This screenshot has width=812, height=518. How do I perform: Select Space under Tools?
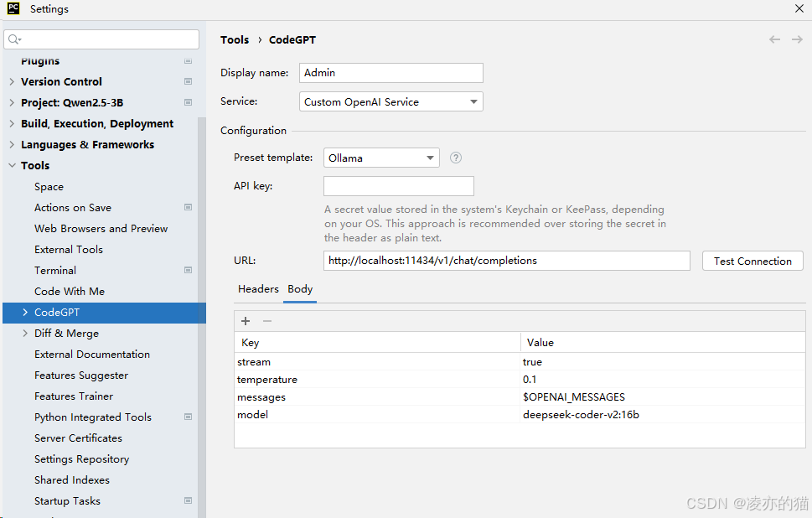(49, 186)
